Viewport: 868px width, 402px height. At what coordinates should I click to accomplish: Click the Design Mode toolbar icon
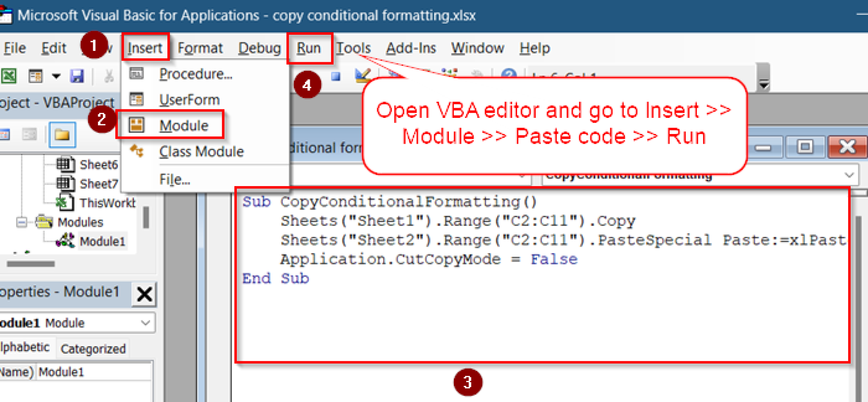(363, 75)
